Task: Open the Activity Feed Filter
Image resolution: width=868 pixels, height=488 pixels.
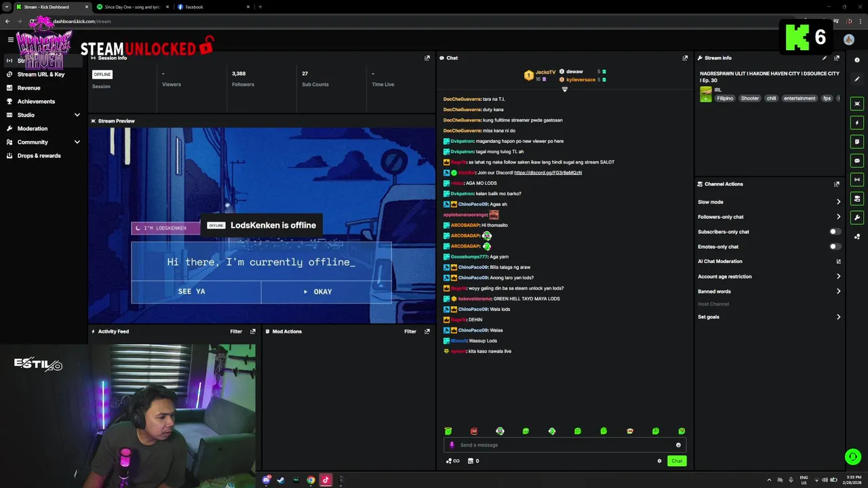Action: pyautogui.click(x=236, y=331)
